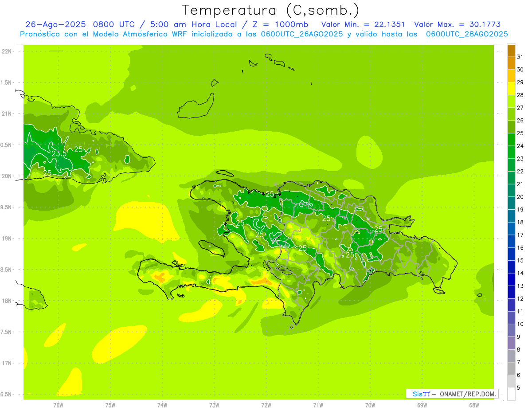Viewport: 532px width, 411px height.
Task: Click the '76W' longitude axis label
Action: (x=58, y=405)
